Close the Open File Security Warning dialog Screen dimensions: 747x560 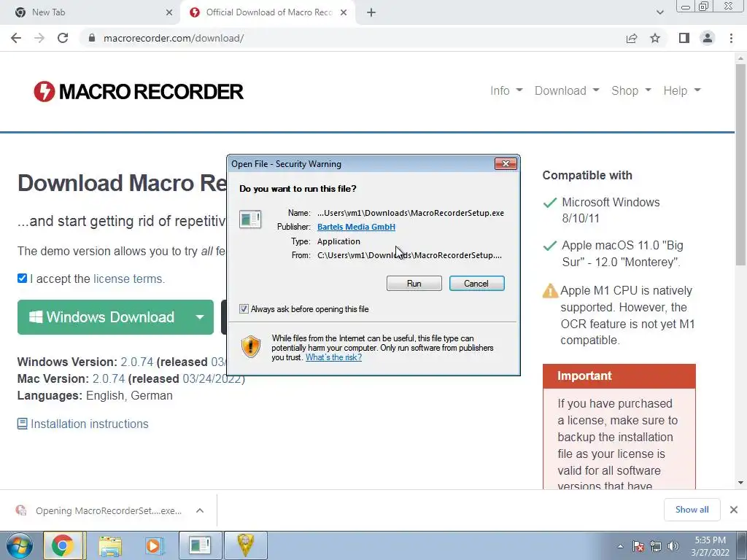506,164
